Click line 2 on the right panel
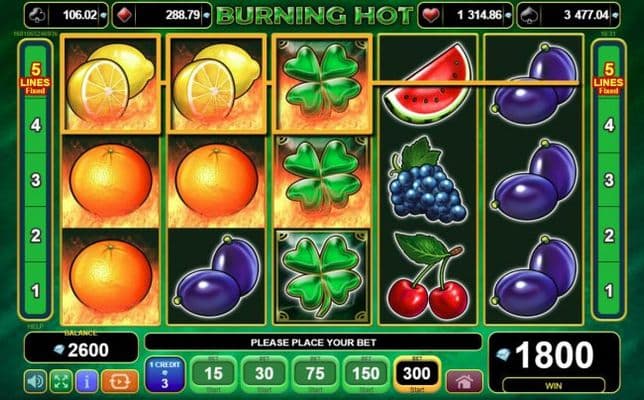 coord(609,235)
